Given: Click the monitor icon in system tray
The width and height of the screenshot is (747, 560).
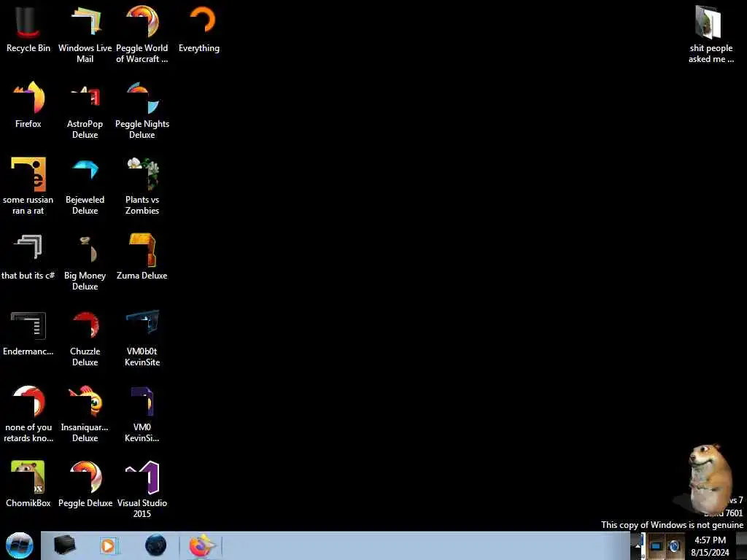Looking at the screenshot, I should point(656,545).
